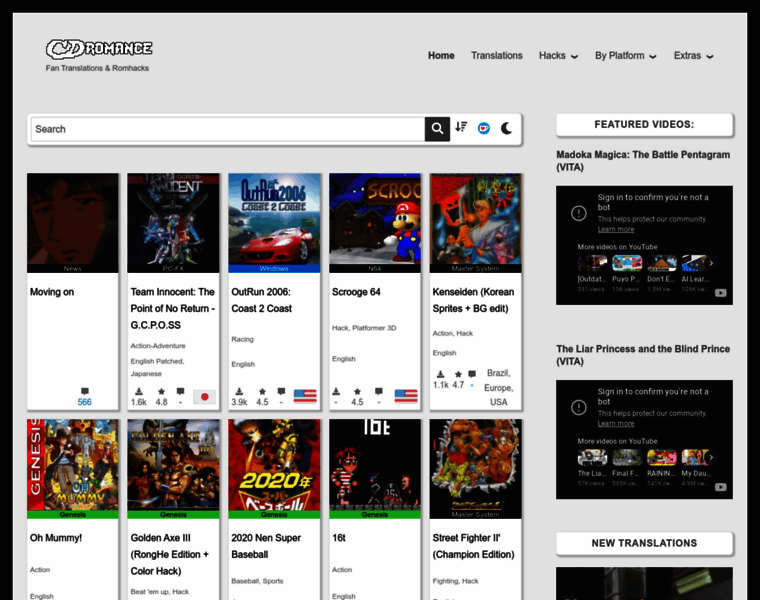This screenshot has height=600, width=760.
Task: Click comment icon on Scrooge 64 card
Action: coord(379,391)
